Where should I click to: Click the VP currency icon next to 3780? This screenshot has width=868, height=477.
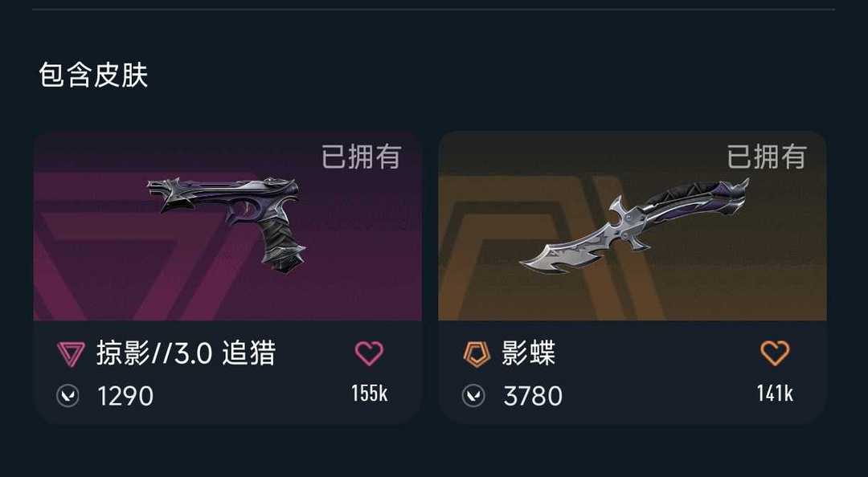pos(473,396)
